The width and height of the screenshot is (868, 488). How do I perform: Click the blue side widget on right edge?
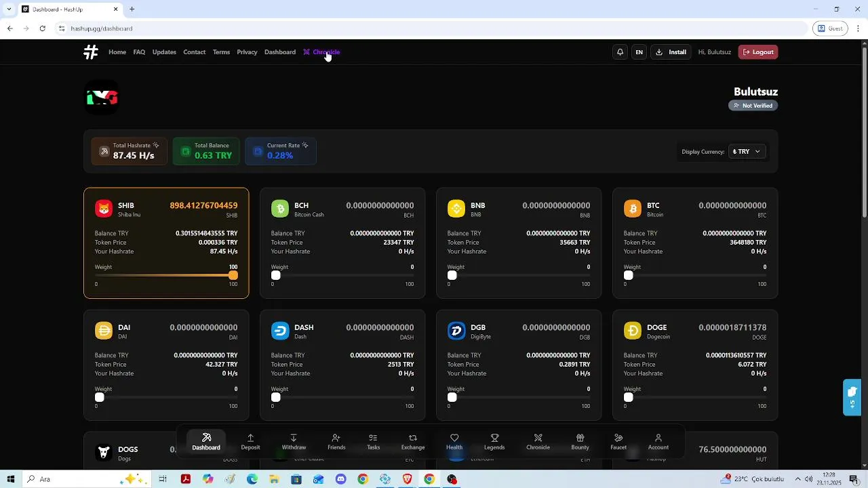point(852,397)
